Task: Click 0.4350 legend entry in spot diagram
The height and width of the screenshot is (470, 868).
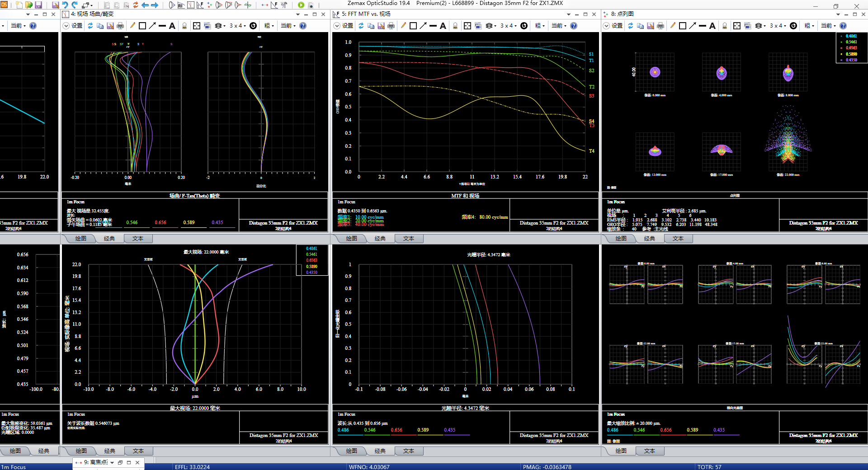Action: (x=851, y=60)
